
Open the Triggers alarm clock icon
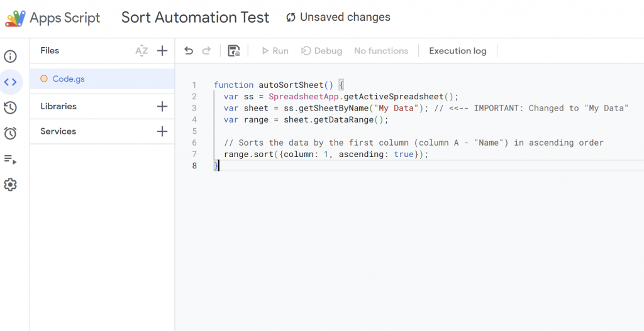click(10, 133)
